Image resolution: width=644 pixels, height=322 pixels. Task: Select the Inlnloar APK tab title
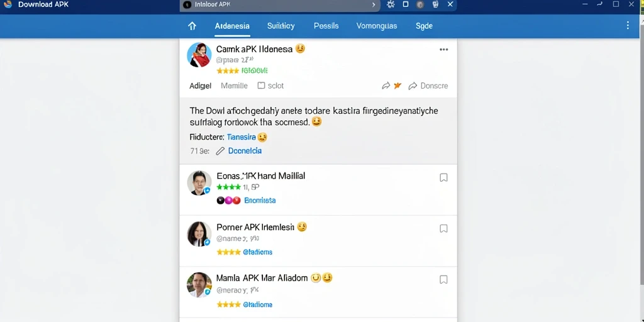tap(213, 4)
